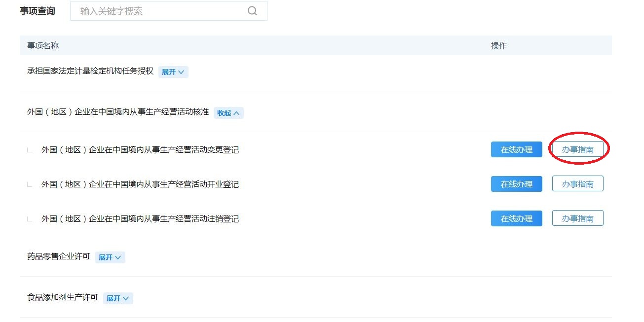The width and height of the screenshot is (644, 322).
Task: Start 在线办理 for 开业登记
Action: pyautogui.click(x=516, y=184)
